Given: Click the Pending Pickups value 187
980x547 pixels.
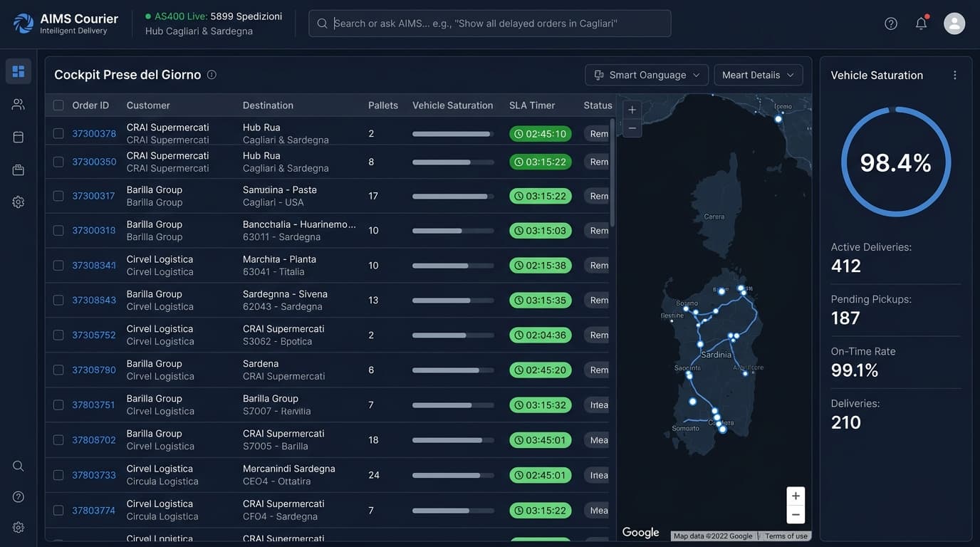Looking at the screenshot, I should coord(845,318).
